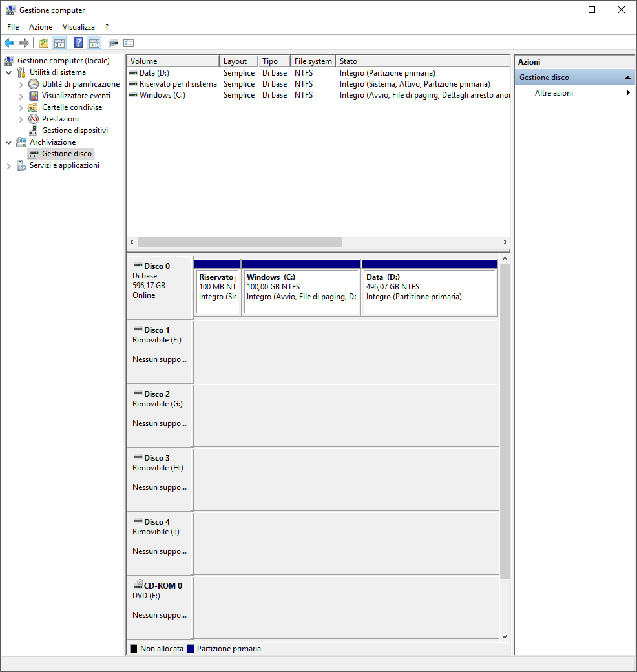Select the Windows (C:) partition block
This screenshot has height=672, width=637.
click(301, 288)
